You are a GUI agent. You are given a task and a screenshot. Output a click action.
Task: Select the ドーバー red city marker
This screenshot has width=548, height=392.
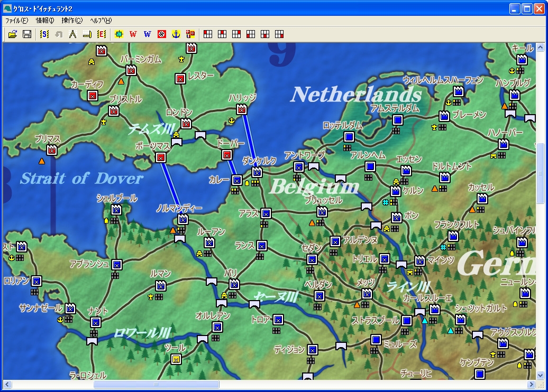[227, 155]
